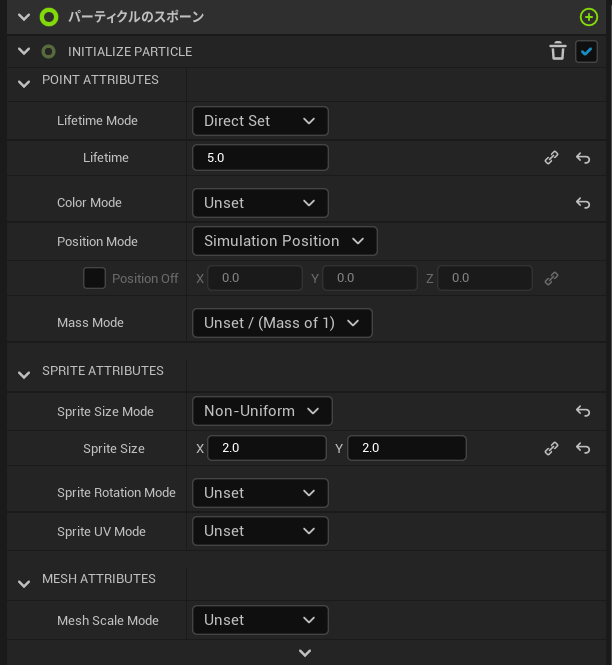Enable the Position Offset checkbox

tap(94, 278)
